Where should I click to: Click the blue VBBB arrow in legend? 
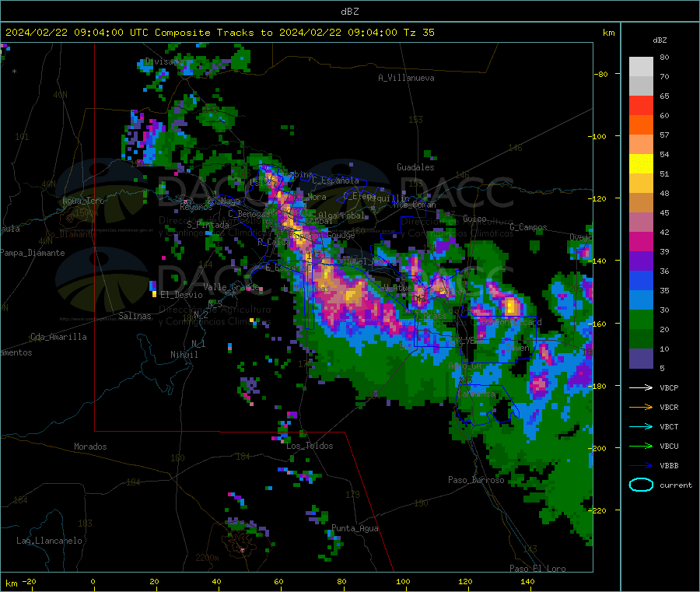point(641,466)
